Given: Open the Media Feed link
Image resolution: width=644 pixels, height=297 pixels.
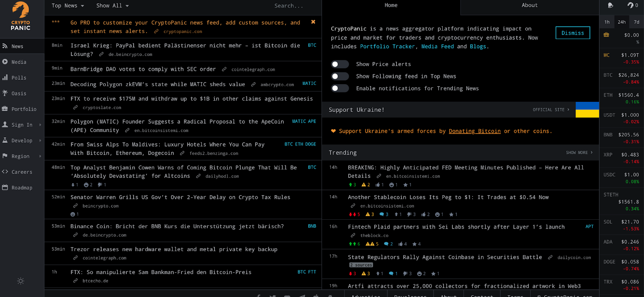Looking at the screenshot, I should 438,47.
